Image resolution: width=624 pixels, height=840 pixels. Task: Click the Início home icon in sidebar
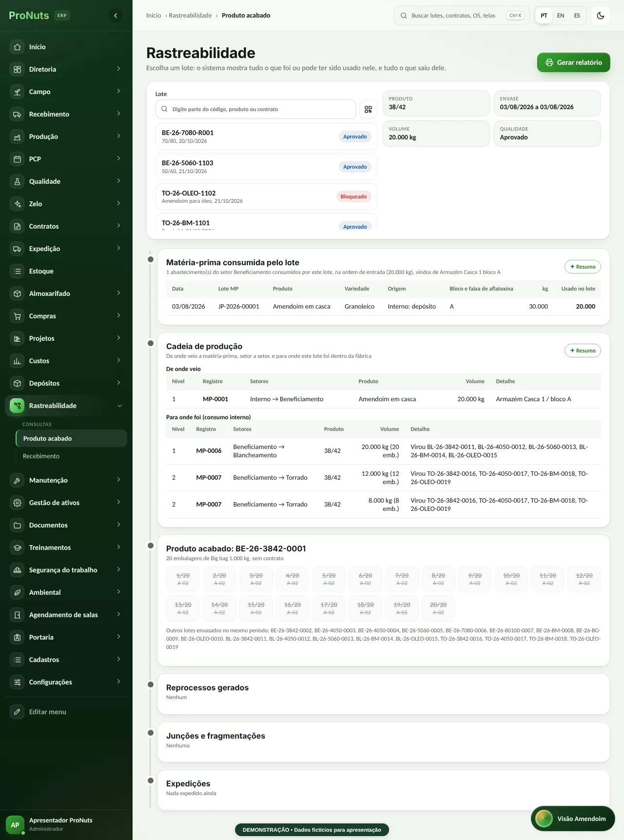[x=17, y=47]
